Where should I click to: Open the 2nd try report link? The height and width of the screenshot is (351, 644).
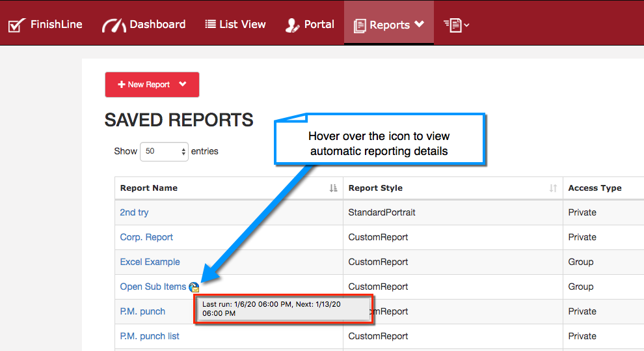click(134, 212)
